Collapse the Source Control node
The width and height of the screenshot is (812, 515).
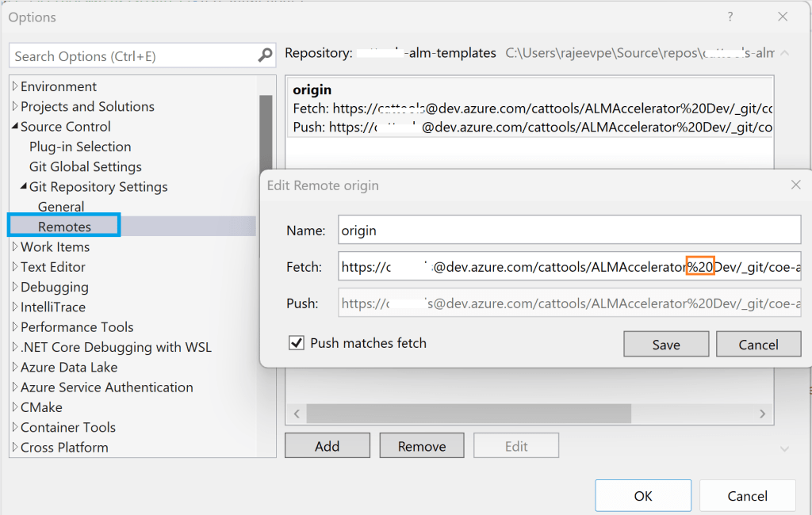point(15,127)
